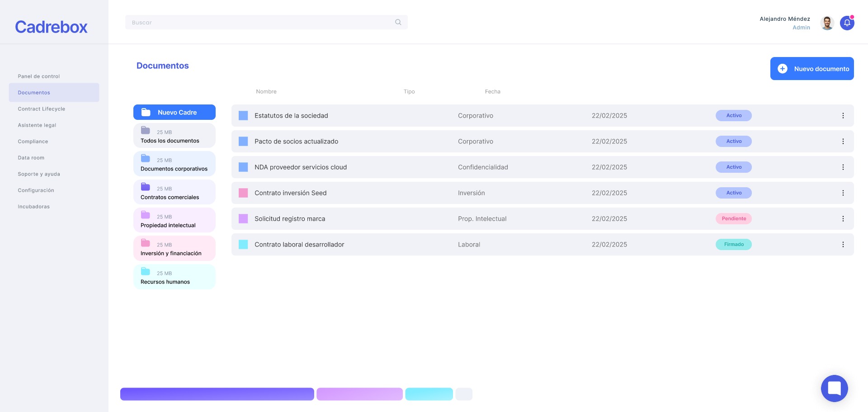868x412 pixels.
Task: Open the Inversión y financiación folder card
Action: tap(175, 248)
